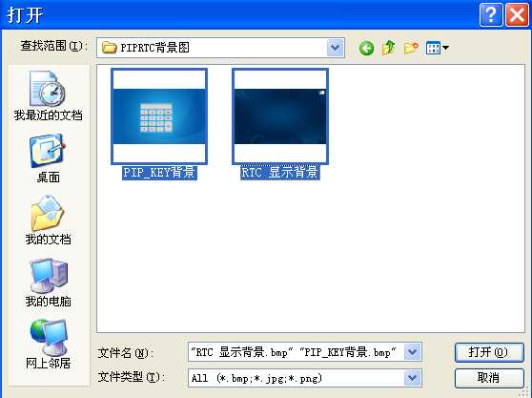Viewport: 532px width, 398px height.
Task: Open 我最近的文档 in the places bar
Action: pos(48,95)
